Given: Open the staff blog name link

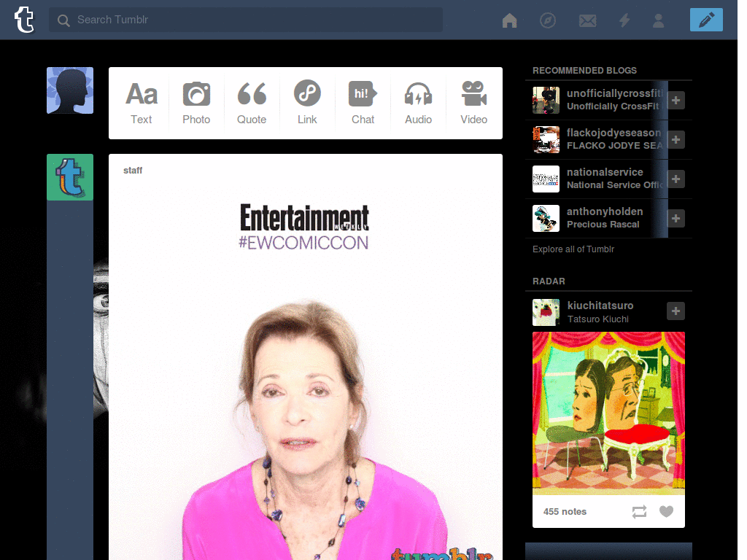Looking at the screenshot, I should (133, 171).
